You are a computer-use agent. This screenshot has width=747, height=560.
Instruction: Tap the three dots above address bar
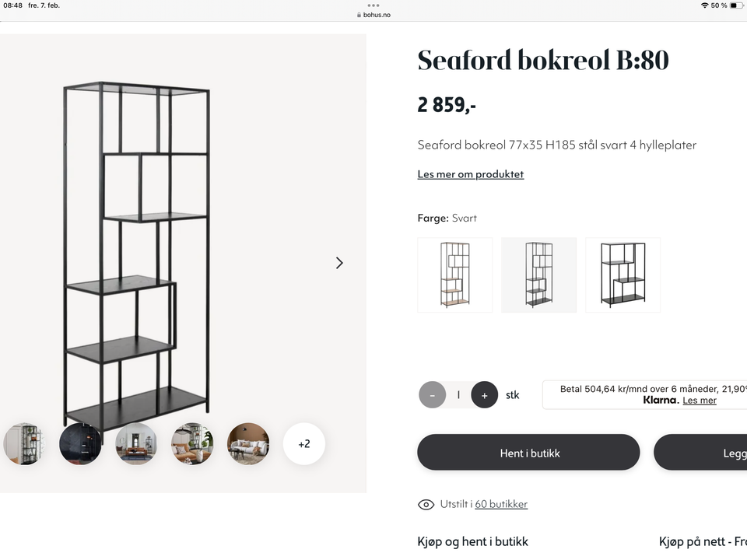pos(373,5)
